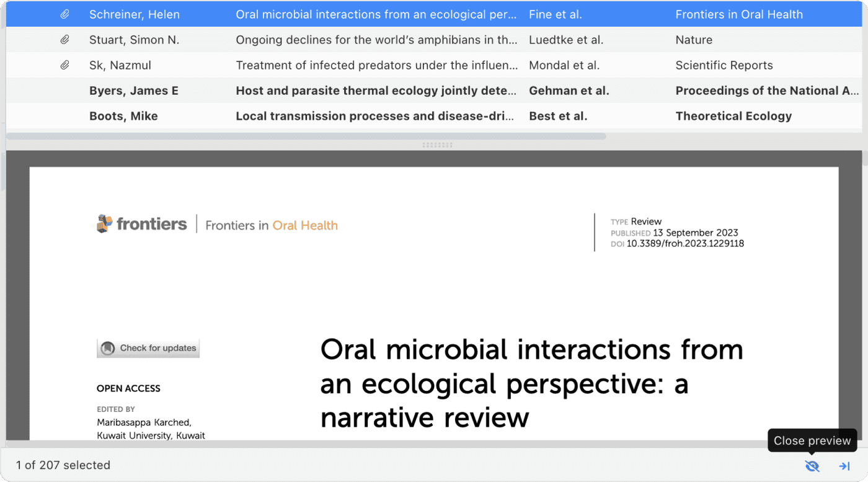Viewport: 868px width, 482px height.
Task: Click the OPEN ACCESS label in the preview
Action: 128,388
